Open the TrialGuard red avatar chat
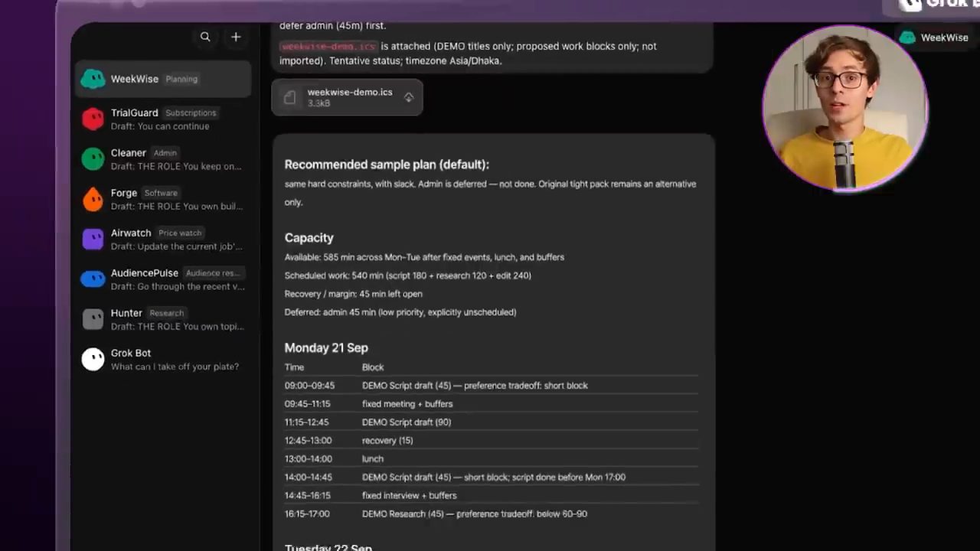This screenshot has height=551, width=980. [x=93, y=119]
